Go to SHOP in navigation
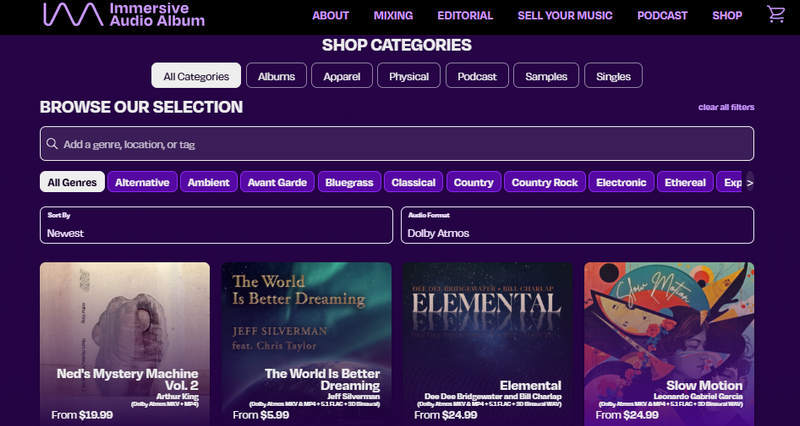 pos(727,15)
